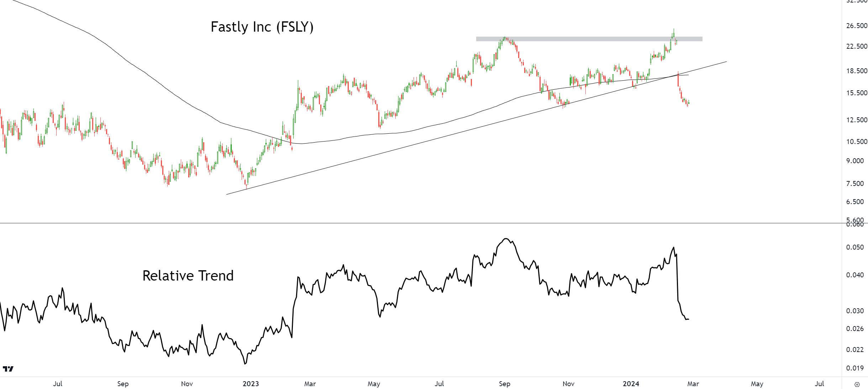Click the 0.050 relative trend axis label

[x=855, y=247]
